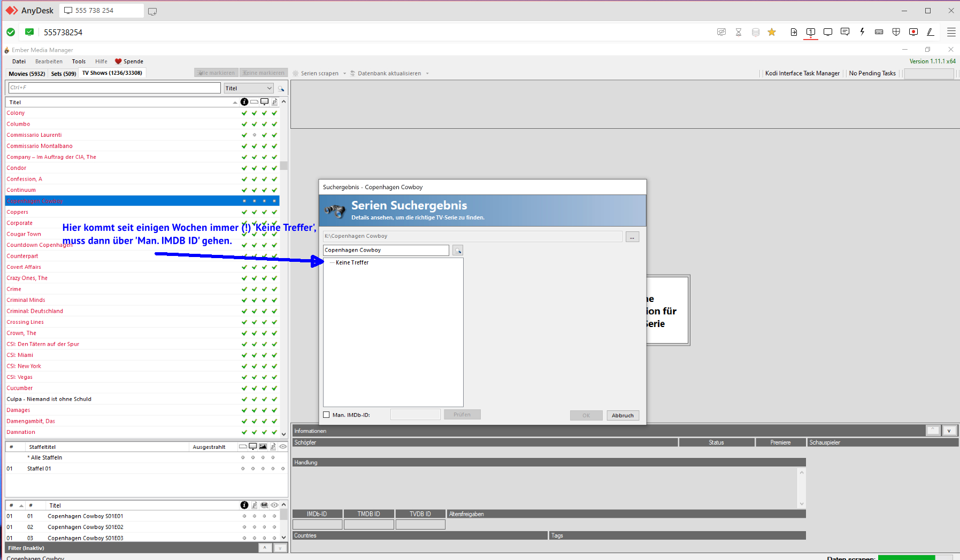The height and width of the screenshot is (560, 960).
Task: Expand Informationen panel with down v button
Action: pos(949,431)
